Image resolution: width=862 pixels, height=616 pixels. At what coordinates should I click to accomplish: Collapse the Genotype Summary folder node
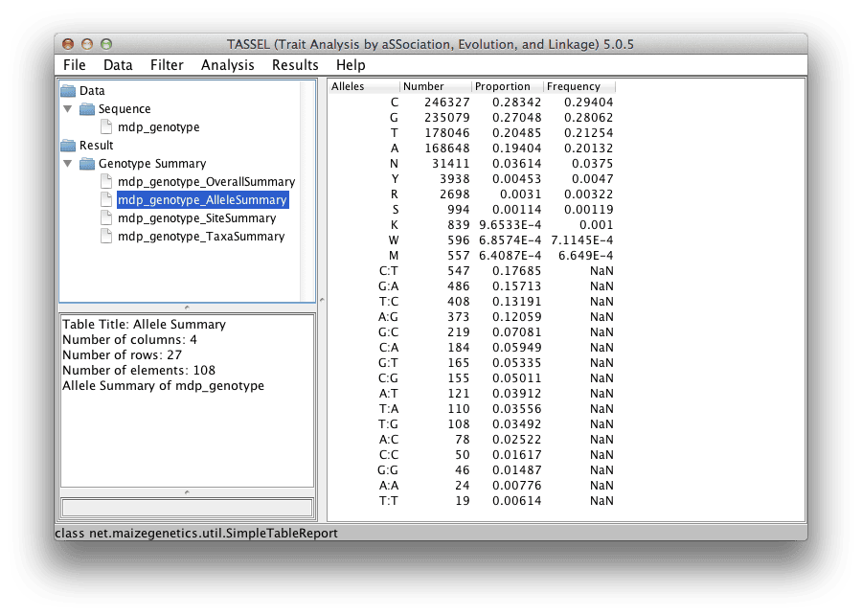point(68,164)
